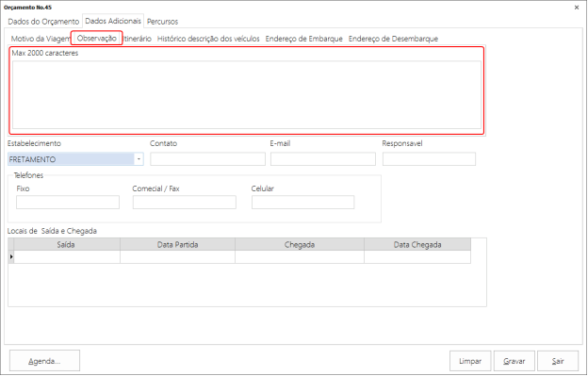The width and height of the screenshot is (588, 376).
Task: Exit using the Sair button
Action: pos(558,361)
